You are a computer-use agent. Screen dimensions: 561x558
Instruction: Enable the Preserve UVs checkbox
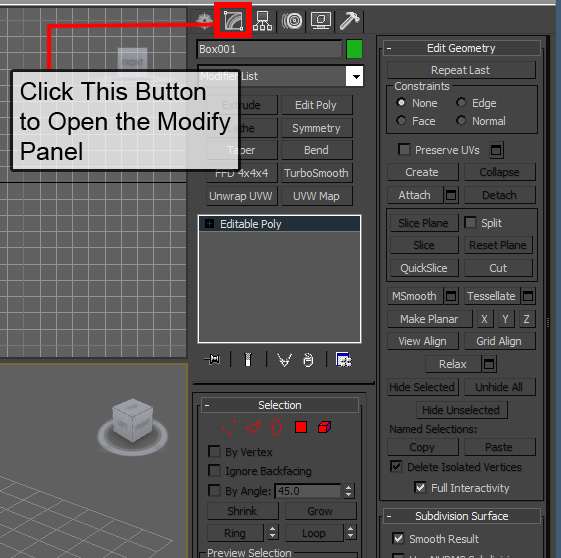pyautogui.click(x=404, y=150)
